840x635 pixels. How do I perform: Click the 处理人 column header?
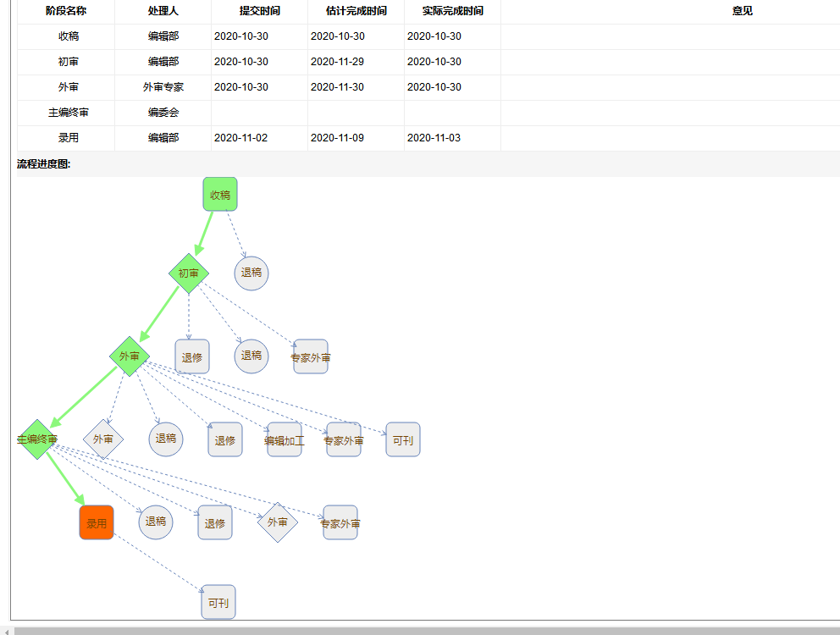(163, 11)
